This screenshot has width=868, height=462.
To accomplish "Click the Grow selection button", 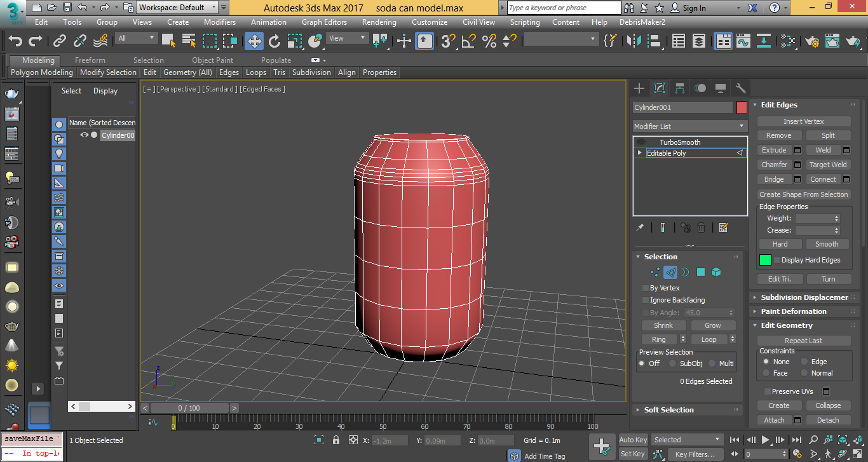I will 713,325.
